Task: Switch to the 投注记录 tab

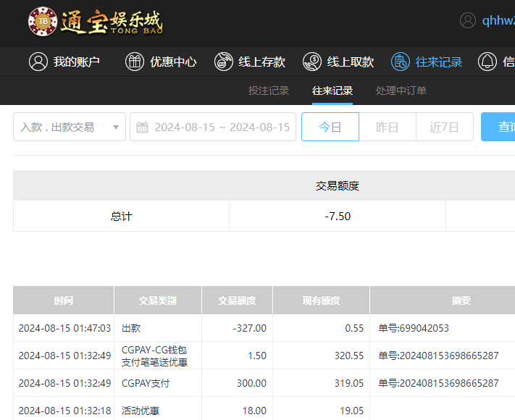Action: pos(269,91)
